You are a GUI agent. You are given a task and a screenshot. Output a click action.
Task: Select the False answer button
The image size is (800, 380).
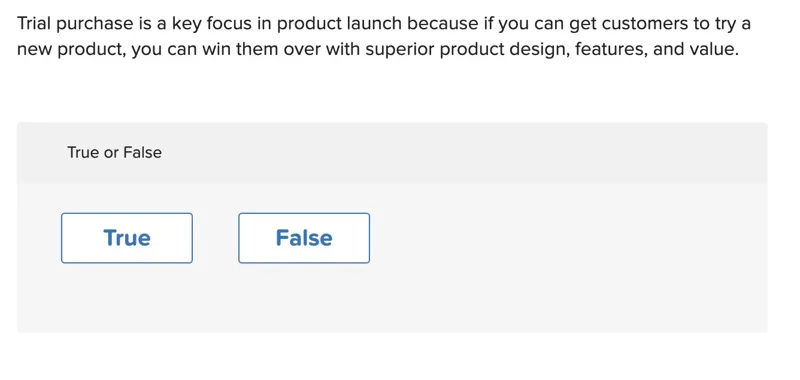pos(304,238)
